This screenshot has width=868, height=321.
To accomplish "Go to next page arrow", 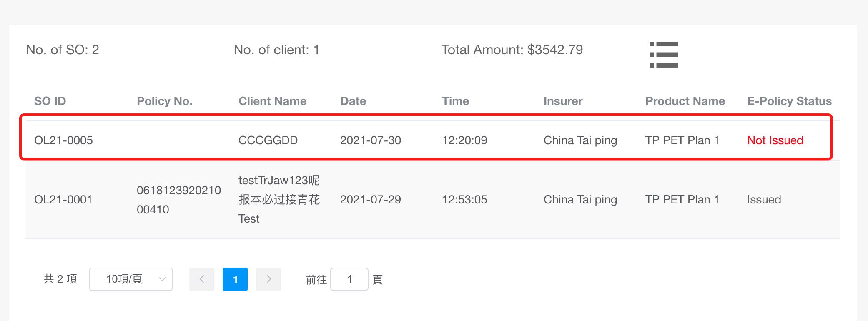I will tap(268, 279).
